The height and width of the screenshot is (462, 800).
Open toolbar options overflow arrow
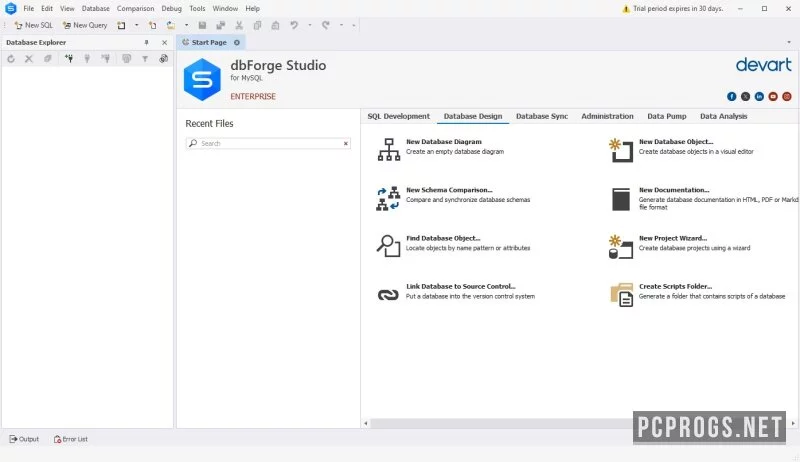click(354, 25)
